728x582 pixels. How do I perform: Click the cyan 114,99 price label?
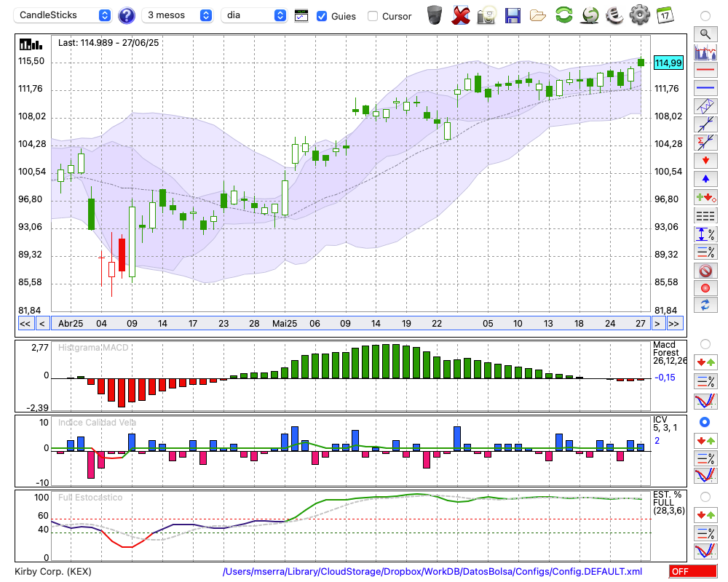tap(668, 63)
